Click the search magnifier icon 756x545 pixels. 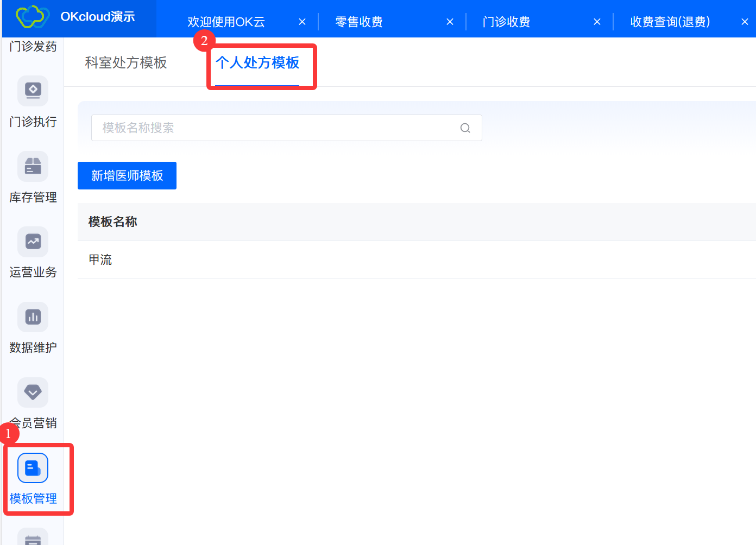[465, 128]
